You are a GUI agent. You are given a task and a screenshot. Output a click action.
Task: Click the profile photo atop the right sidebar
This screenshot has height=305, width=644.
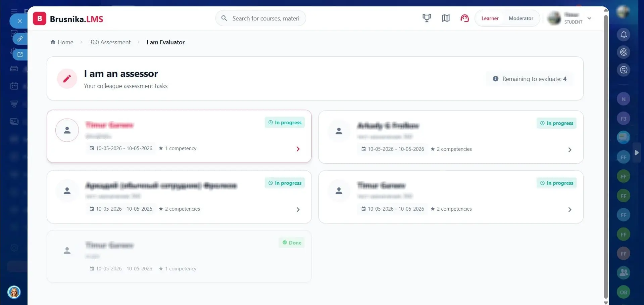coord(624,12)
